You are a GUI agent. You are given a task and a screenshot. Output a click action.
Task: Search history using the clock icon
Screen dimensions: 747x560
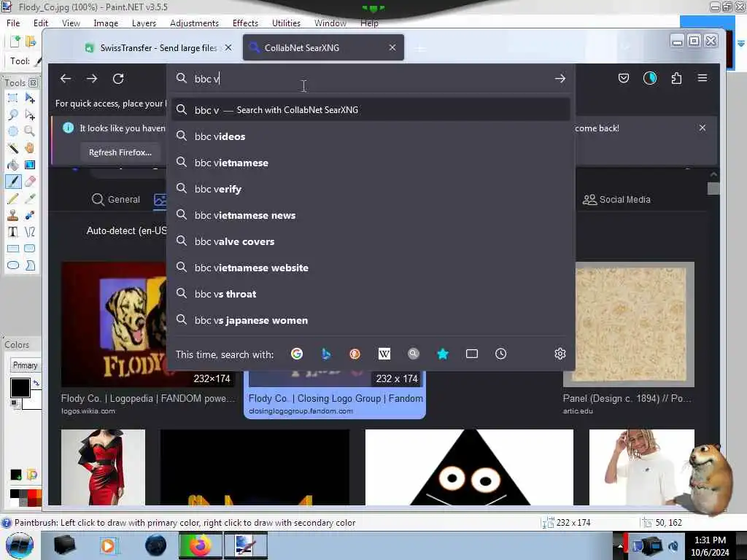click(500, 354)
